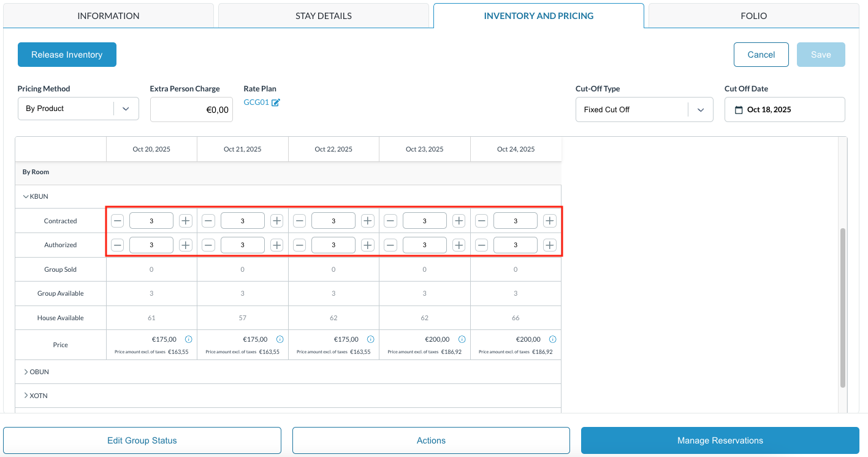Open the Cut-Off Type dropdown

pyautogui.click(x=644, y=110)
